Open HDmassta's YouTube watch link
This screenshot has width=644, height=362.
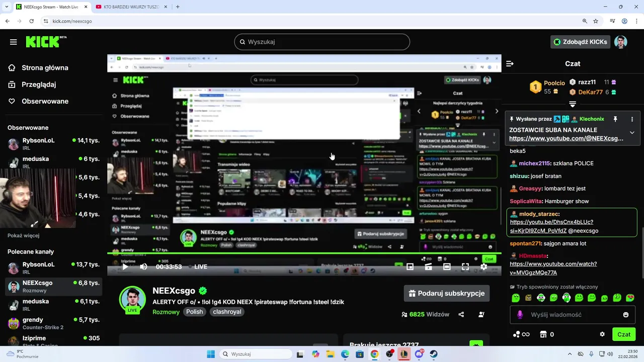(x=553, y=268)
